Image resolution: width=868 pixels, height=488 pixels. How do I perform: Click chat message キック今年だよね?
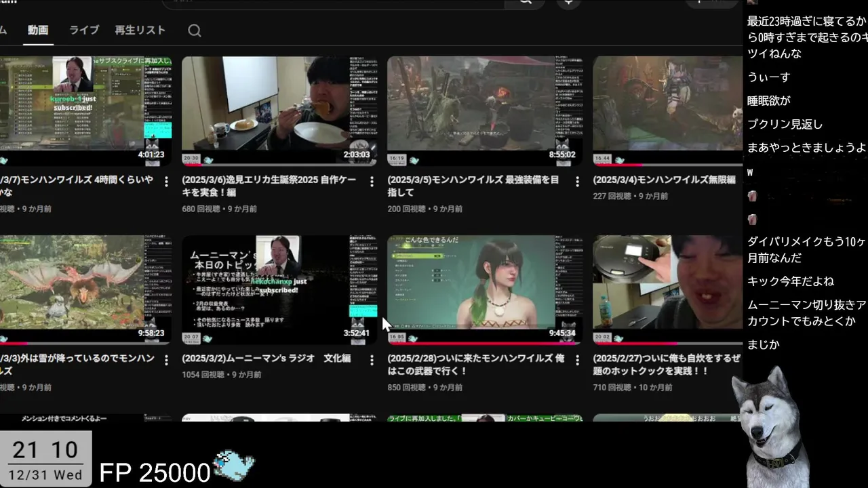(790, 281)
